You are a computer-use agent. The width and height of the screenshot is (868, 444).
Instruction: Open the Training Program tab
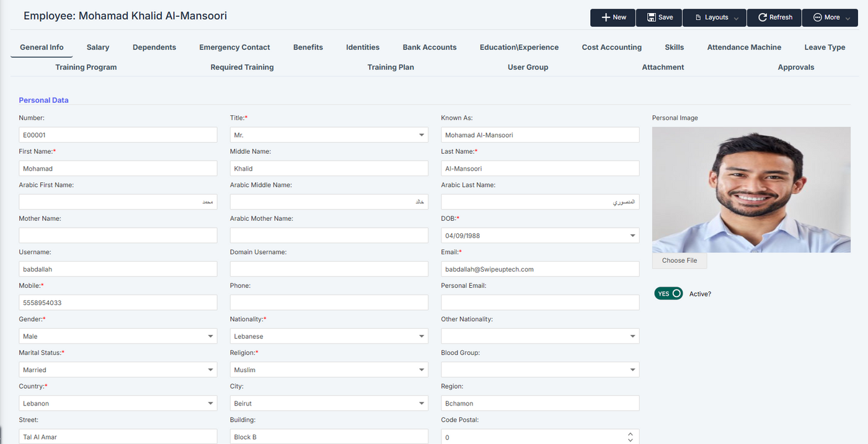click(x=86, y=67)
